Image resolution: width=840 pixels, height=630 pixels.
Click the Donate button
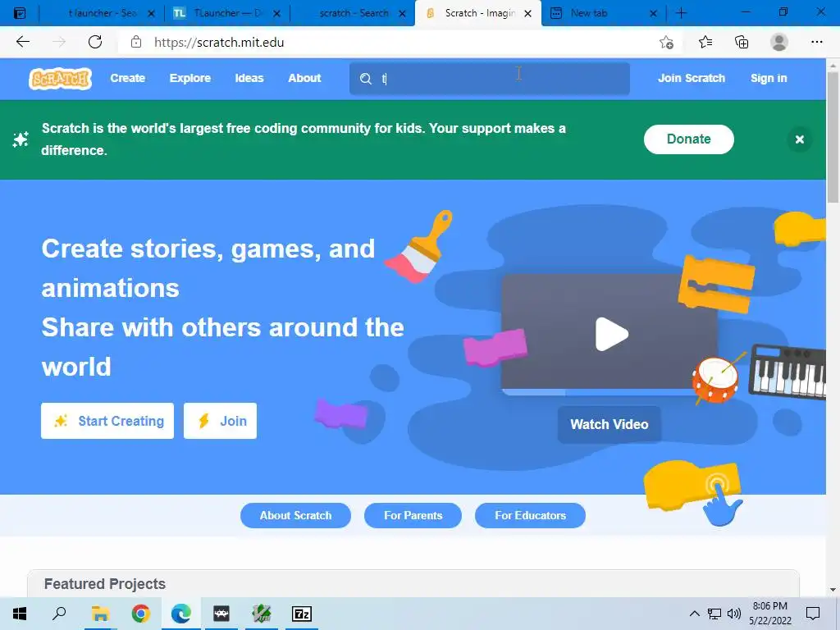[689, 139]
